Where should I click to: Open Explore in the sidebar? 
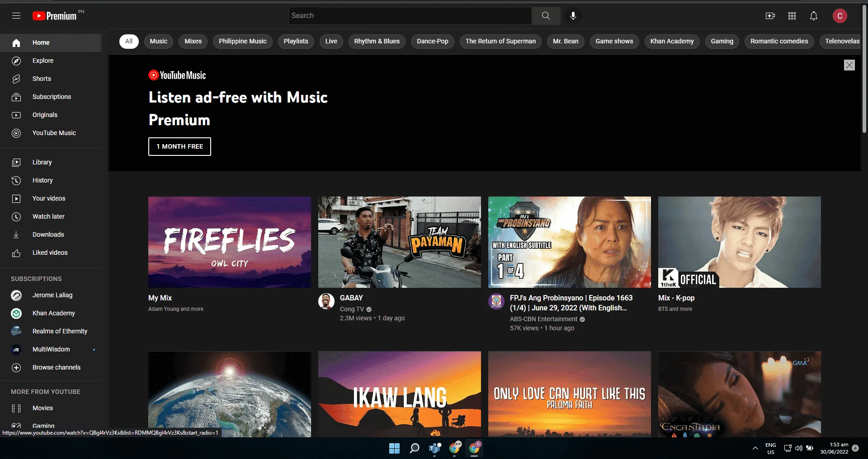point(51,61)
